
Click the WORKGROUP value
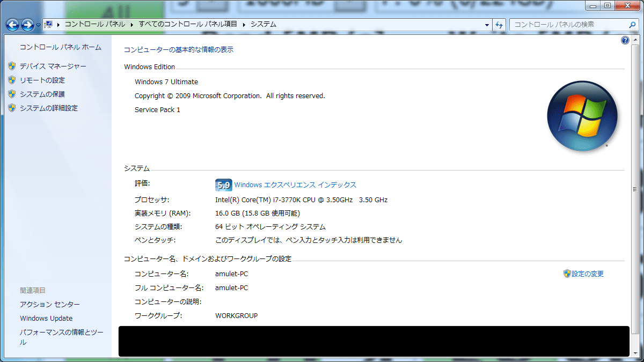click(x=237, y=316)
